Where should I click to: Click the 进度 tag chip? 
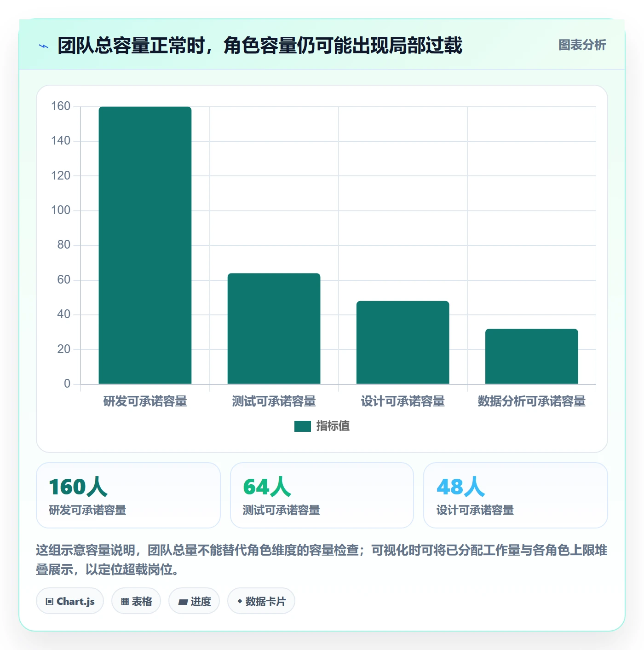(194, 601)
